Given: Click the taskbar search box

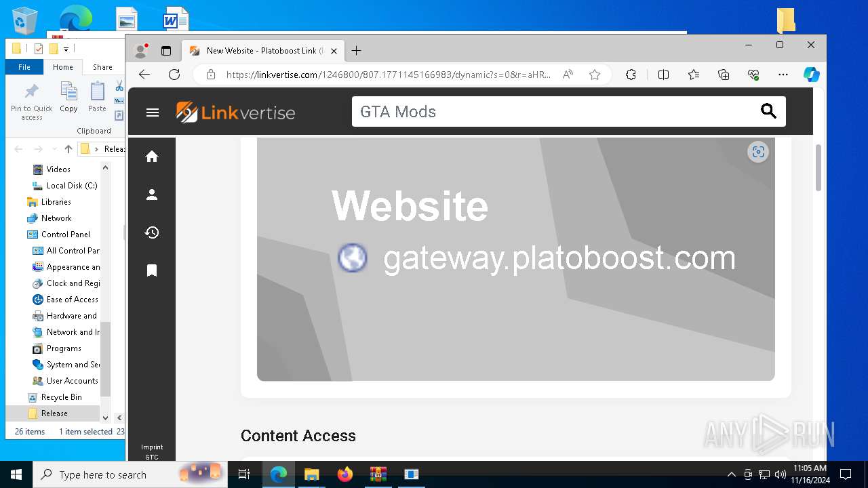Looking at the screenshot, I should [130, 474].
